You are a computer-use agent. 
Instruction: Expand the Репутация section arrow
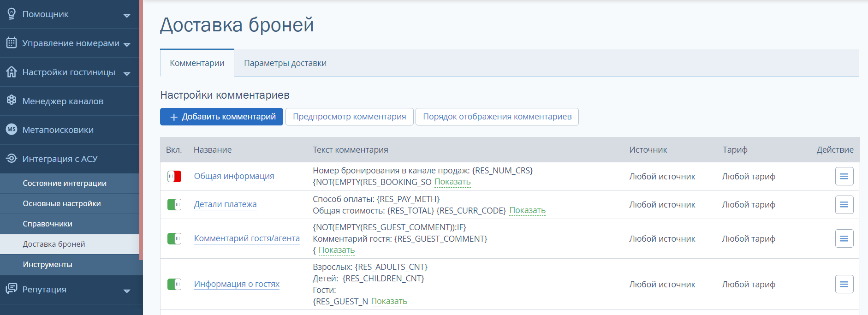click(127, 291)
